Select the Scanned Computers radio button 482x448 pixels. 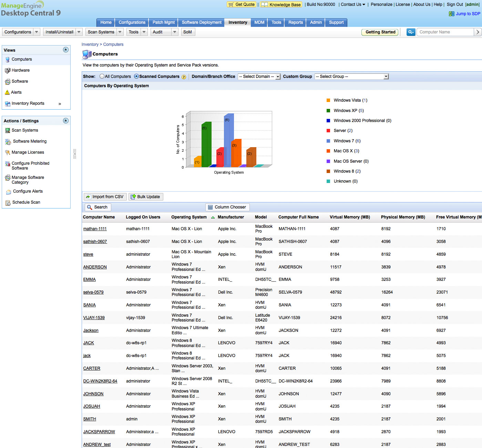pyautogui.click(x=136, y=77)
